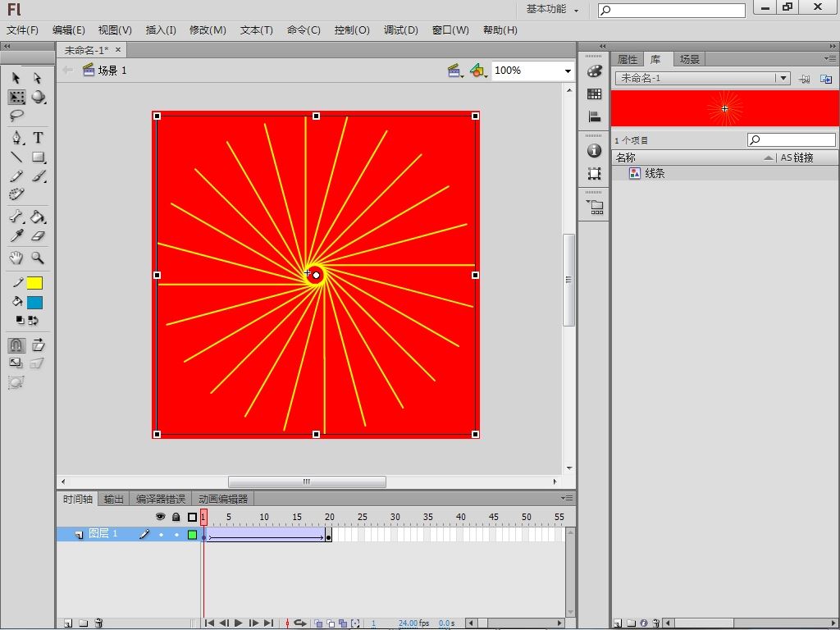
Task: Select the Text tool in toolbox
Action: 38,138
